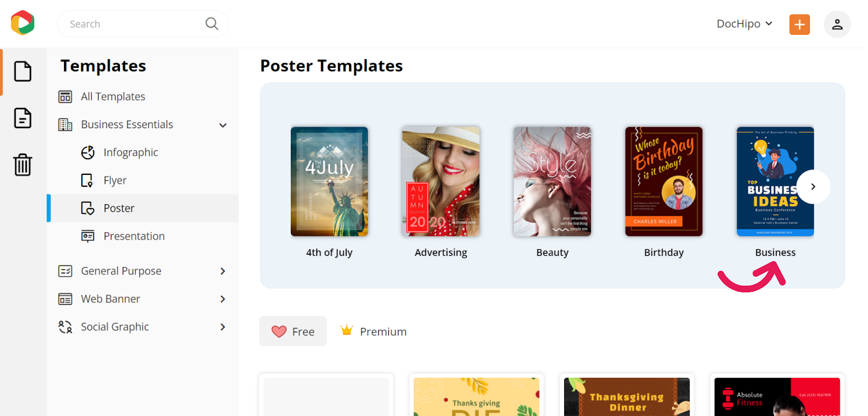This screenshot has width=868, height=416.
Task: Select the Free templates tab
Action: point(293,331)
